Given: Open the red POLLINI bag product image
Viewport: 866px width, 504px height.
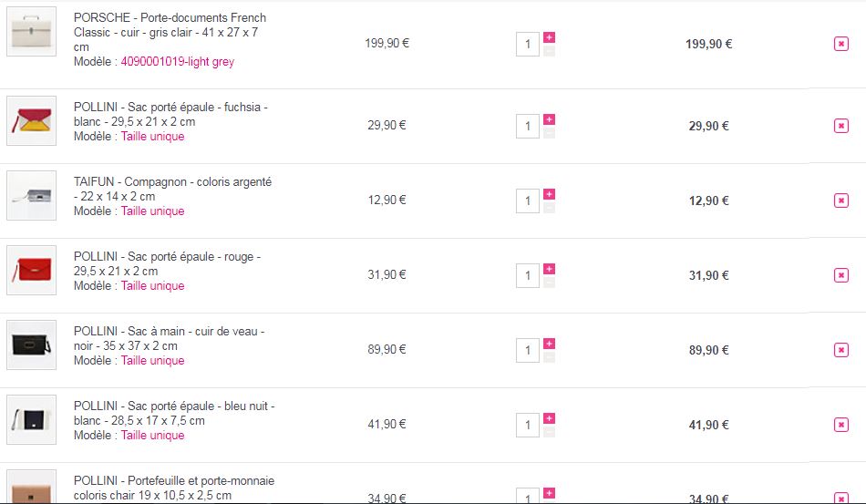Looking at the screenshot, I should (32, 270).
